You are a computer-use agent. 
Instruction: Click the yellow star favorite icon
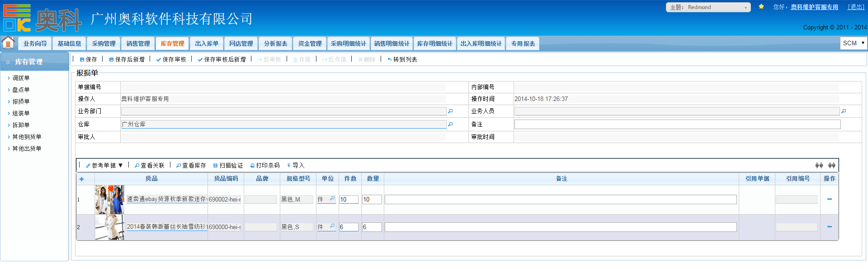761,7
